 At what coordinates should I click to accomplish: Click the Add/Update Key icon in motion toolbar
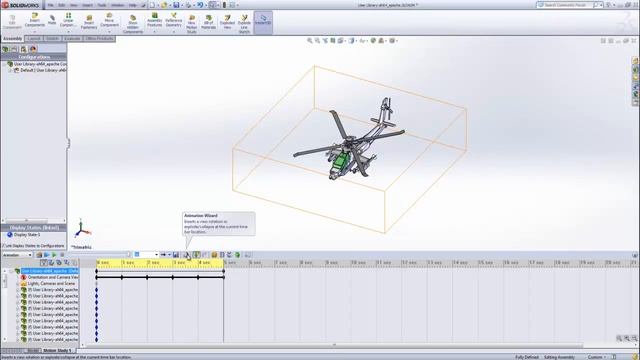coord(204,255)
